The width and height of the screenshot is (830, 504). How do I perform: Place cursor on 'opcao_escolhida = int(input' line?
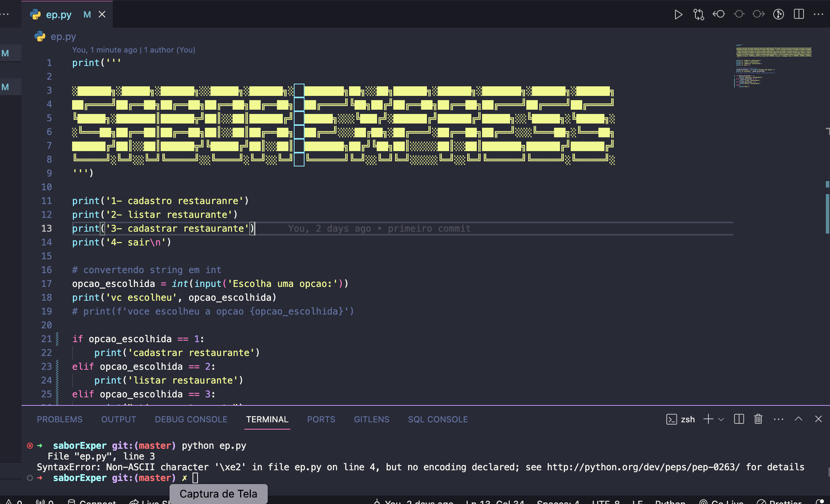(210, 284)
